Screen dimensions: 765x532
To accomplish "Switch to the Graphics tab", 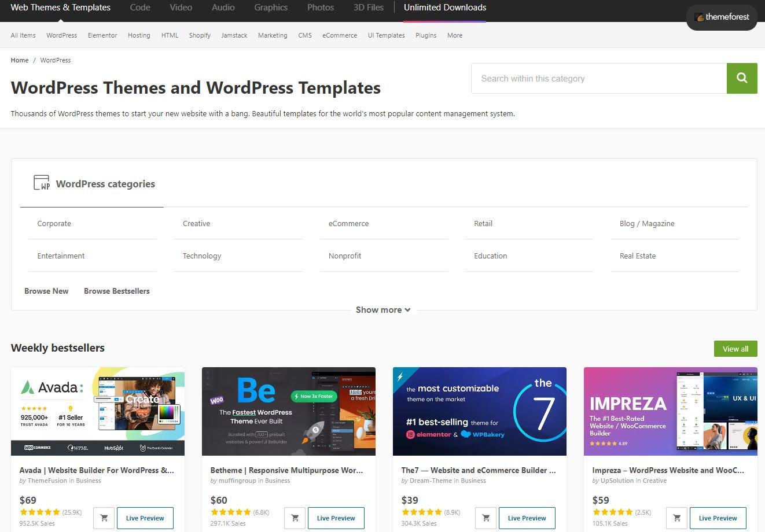I will coord(271,8).
